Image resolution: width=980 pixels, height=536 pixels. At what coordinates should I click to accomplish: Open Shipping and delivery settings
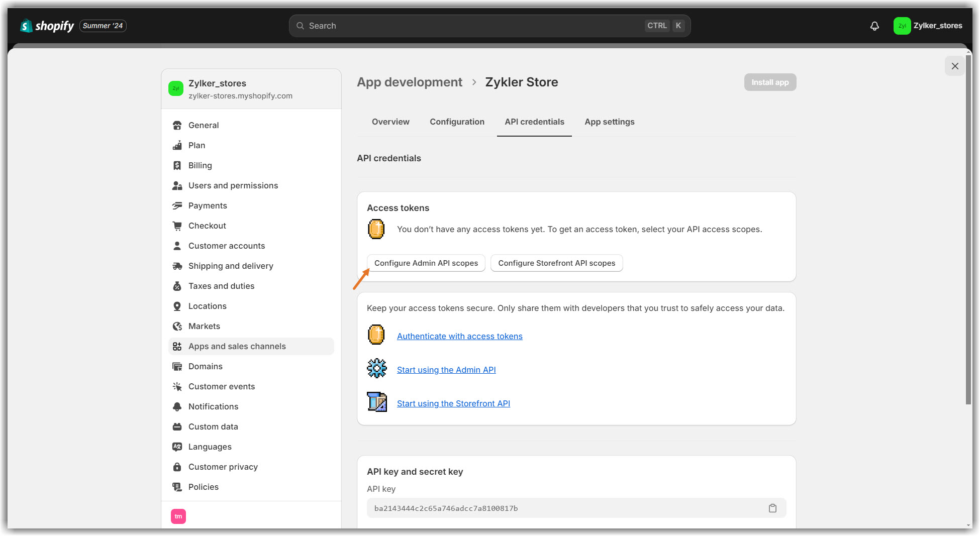click(x=231, y=266)
